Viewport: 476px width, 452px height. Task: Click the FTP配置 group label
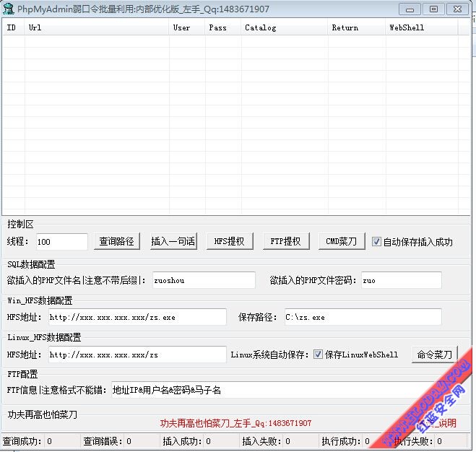pos(22,374)
